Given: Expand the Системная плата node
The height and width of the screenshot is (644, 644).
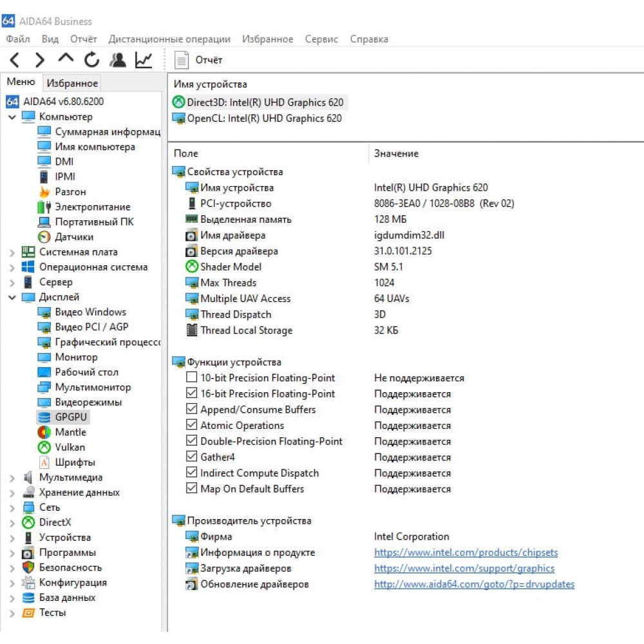Looking at the screenshot, I should (x=12, y=252).
